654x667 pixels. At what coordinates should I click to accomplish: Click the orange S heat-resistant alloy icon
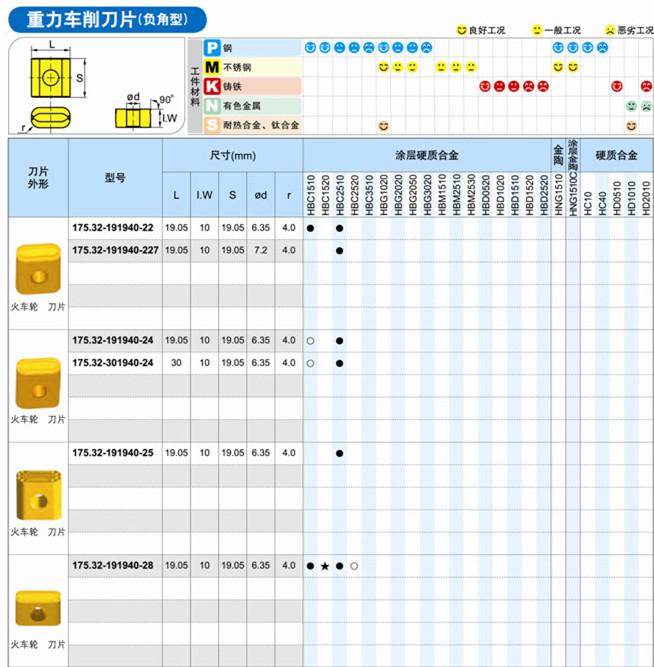click(212, 126)
